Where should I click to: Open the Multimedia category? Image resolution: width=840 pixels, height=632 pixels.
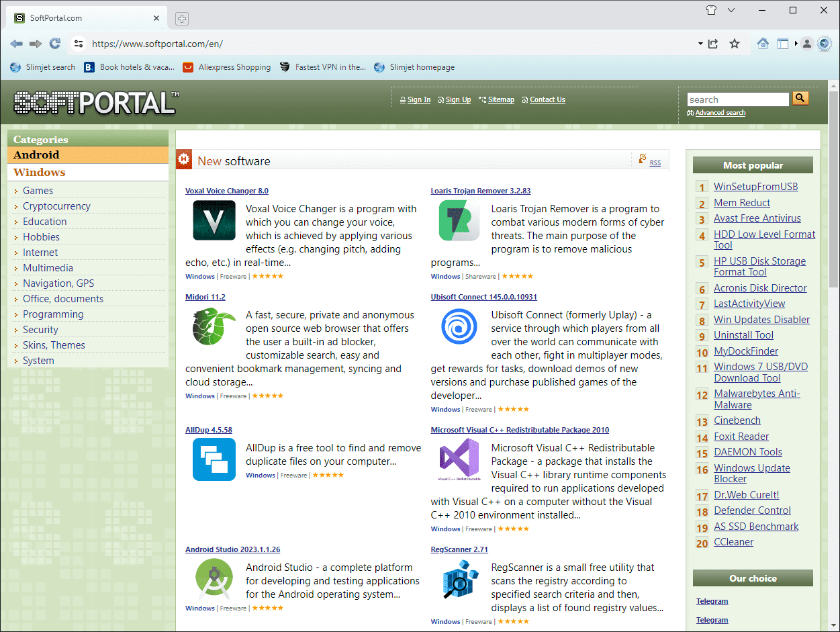click(48, 268)
